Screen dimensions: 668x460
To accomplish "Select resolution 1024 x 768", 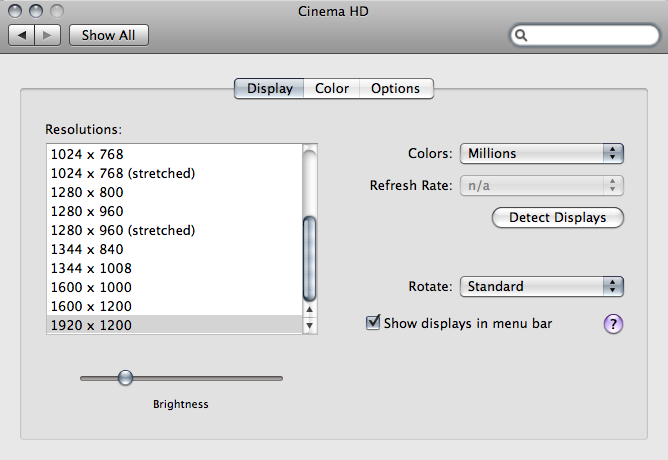I will pos(175,154).
